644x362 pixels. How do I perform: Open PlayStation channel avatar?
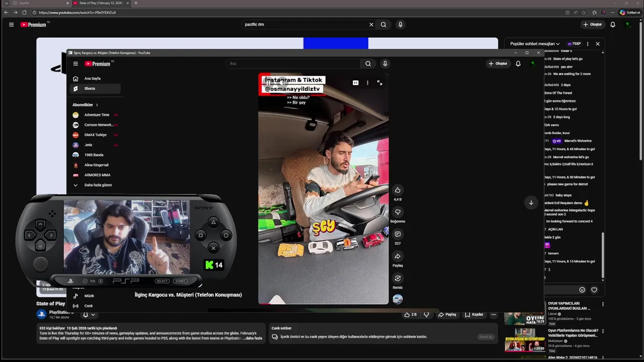(x=41, y=314)
